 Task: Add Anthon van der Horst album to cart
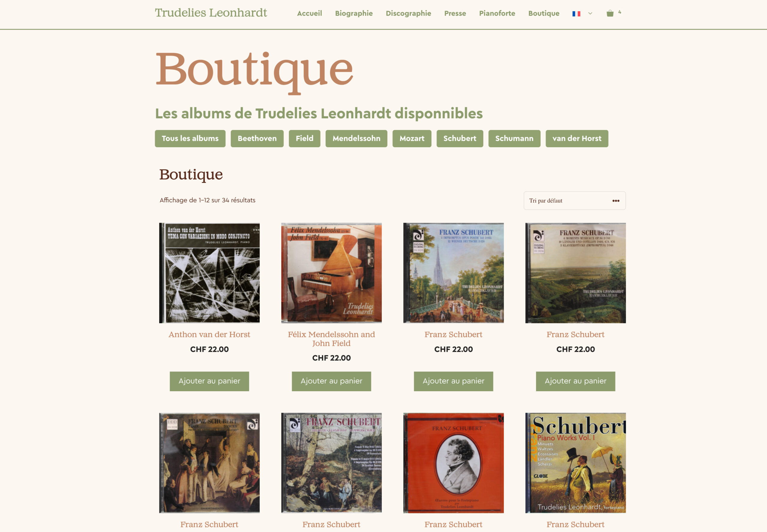pos(209,381)
